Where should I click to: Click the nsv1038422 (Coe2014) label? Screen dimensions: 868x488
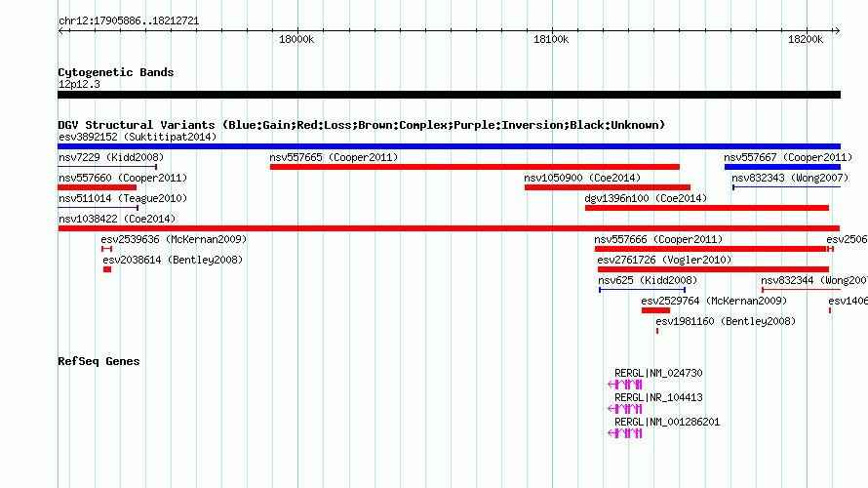pyautogui.click(x=117, y=219)
